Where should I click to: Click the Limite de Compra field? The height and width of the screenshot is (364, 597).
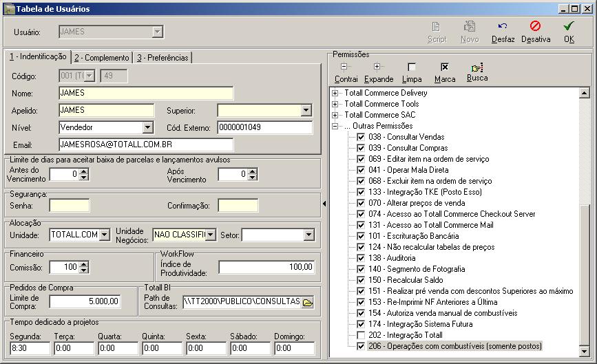85,301
